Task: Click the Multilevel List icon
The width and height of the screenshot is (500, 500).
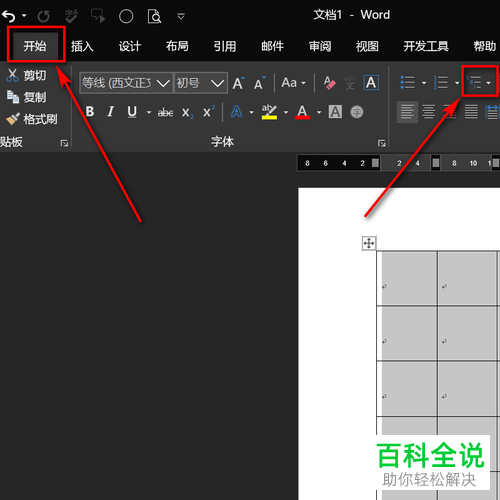Action: 474,82
